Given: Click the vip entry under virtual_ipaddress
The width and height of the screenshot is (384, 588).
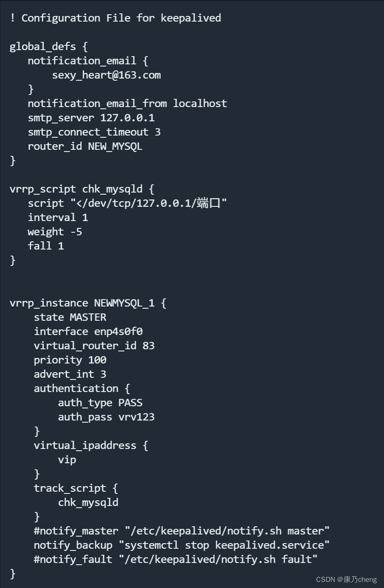Looking at the screenshot, I should point(67,460).
